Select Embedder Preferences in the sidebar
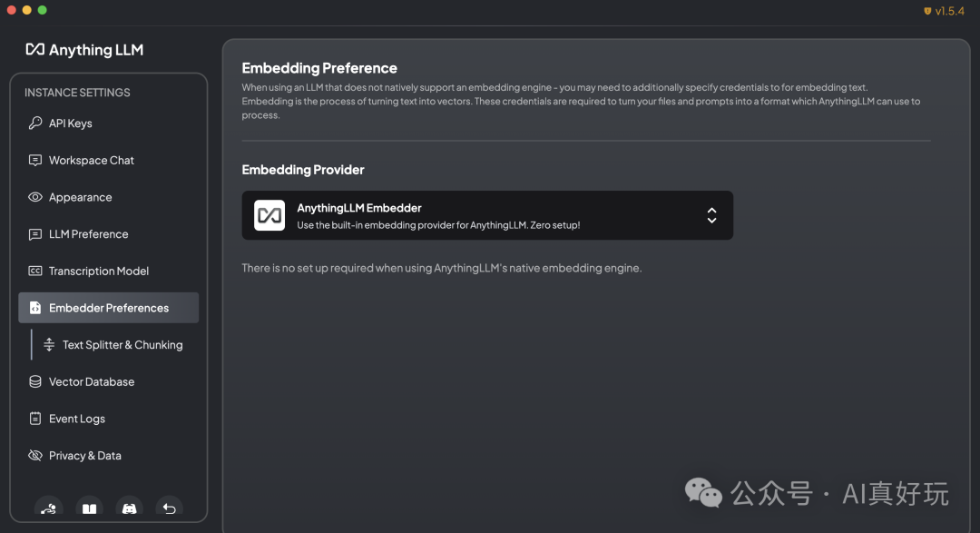Screen dimensions: 980x533 point(109,308)
